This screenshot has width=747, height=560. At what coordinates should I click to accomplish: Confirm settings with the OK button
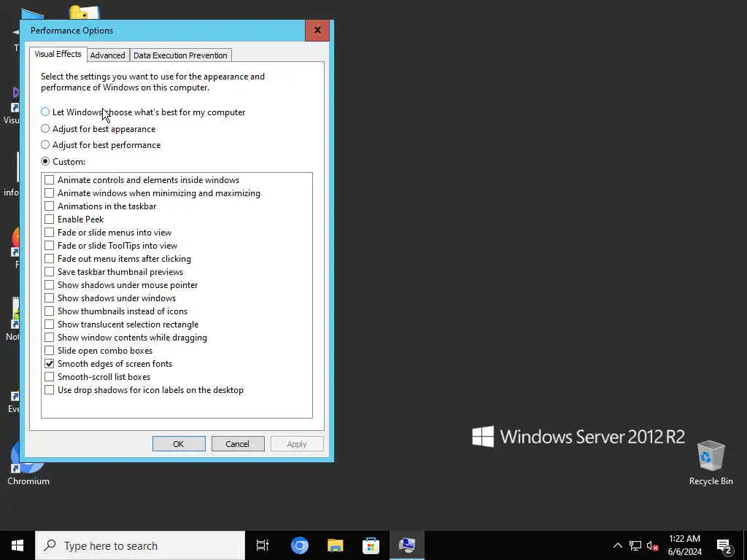[179, 444]
